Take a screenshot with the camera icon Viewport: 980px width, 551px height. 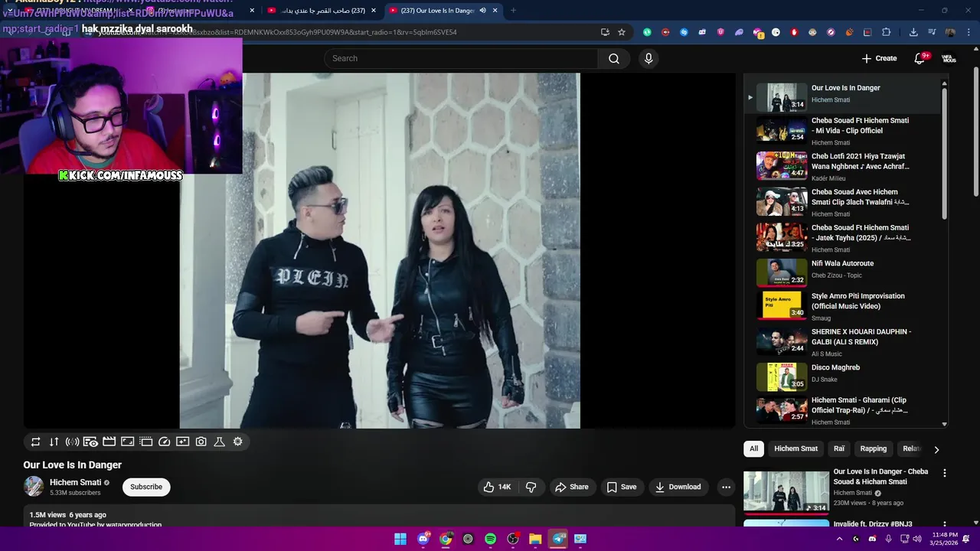[x=201, y=442]
